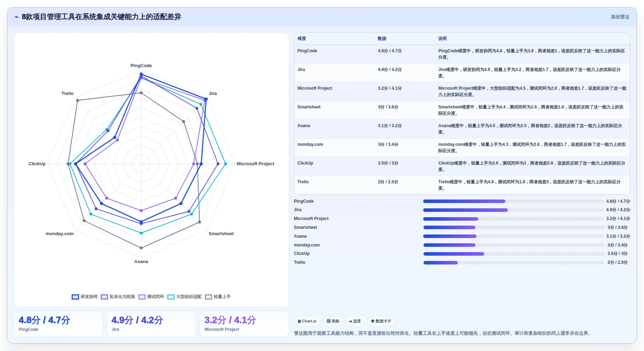Click the 3.5分 / 3分 value beside ClickUp bar
Viewport: 644px width, 351px height.
point(617,254)
